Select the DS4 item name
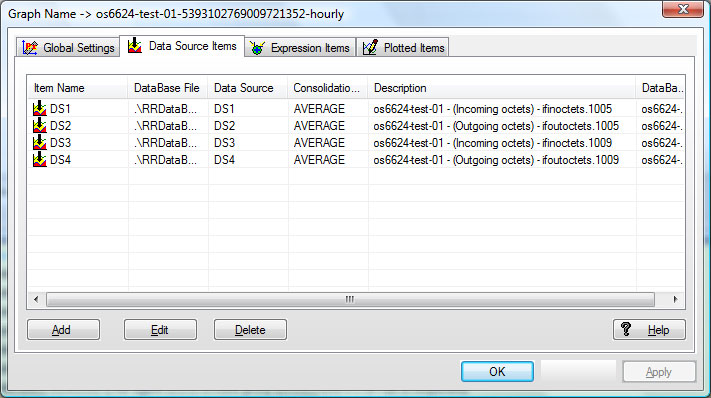Screen dimensions: 711x398 tap(60, 160)
